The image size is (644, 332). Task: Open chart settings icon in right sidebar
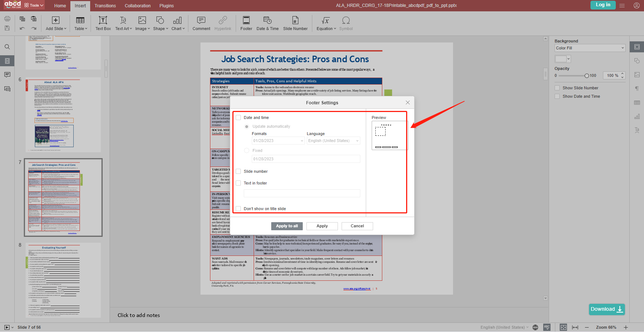click(x=637, y=116)
